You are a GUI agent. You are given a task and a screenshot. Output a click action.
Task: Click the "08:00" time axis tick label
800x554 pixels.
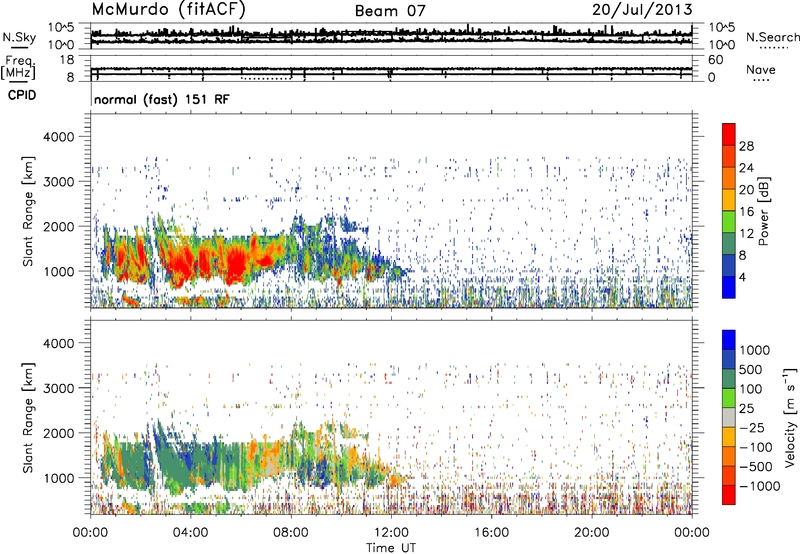(291, 533)
